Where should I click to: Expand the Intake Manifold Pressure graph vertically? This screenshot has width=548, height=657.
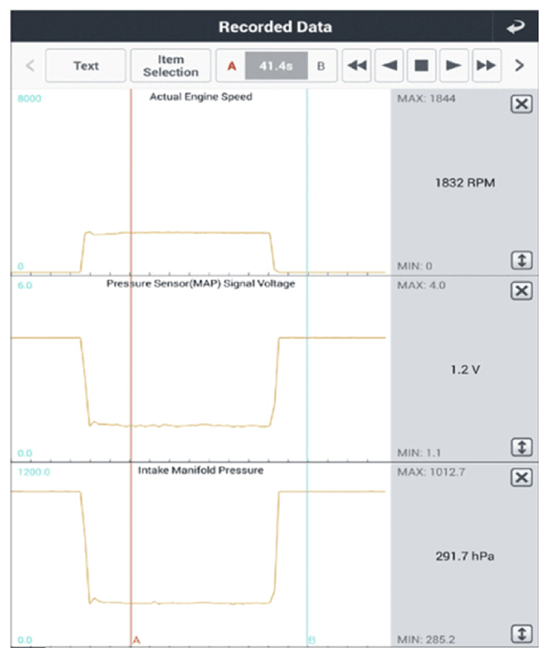tap(522, 634)
